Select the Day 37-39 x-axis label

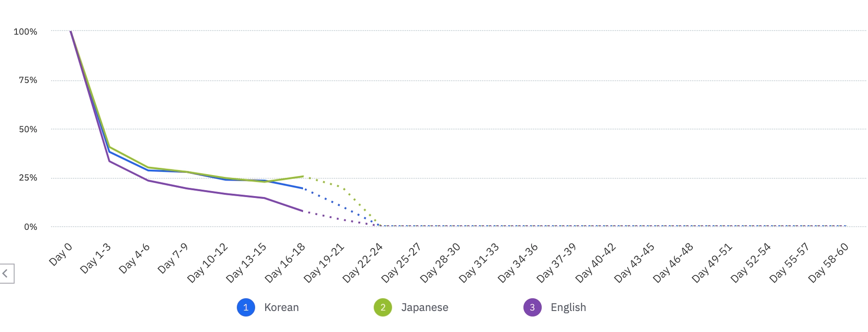tap(557, 262)
